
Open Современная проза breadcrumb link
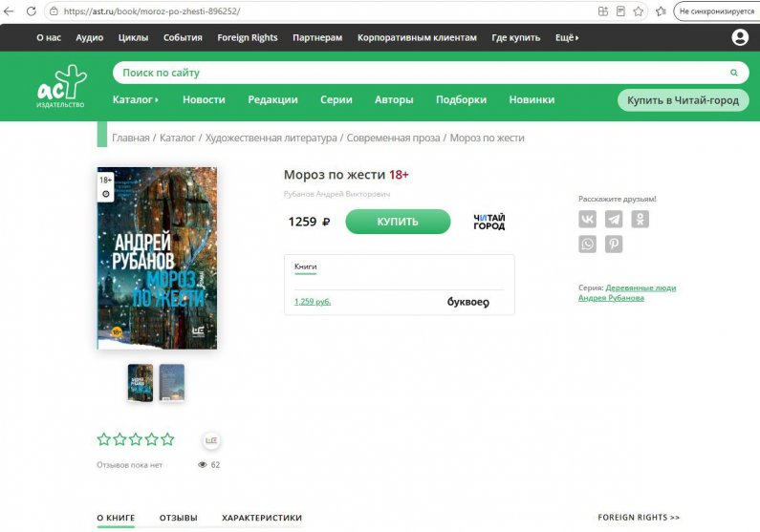pos(393,138)
